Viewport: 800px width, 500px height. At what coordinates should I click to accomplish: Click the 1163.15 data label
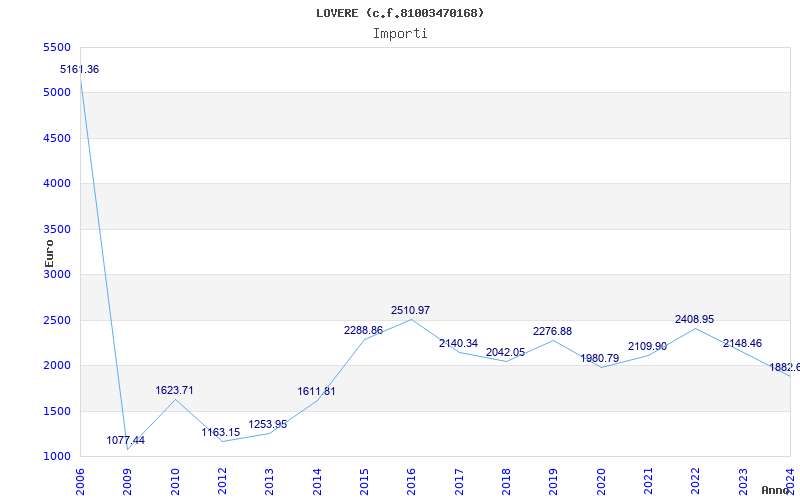220,433
